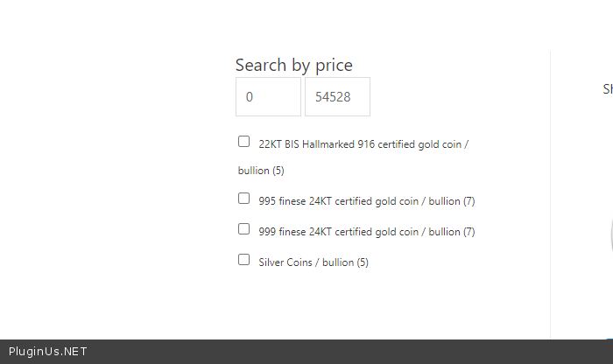This screenshot has height=364, width=613.
Task: Click the partially visible circle at right edge
Action: [610, 236]
